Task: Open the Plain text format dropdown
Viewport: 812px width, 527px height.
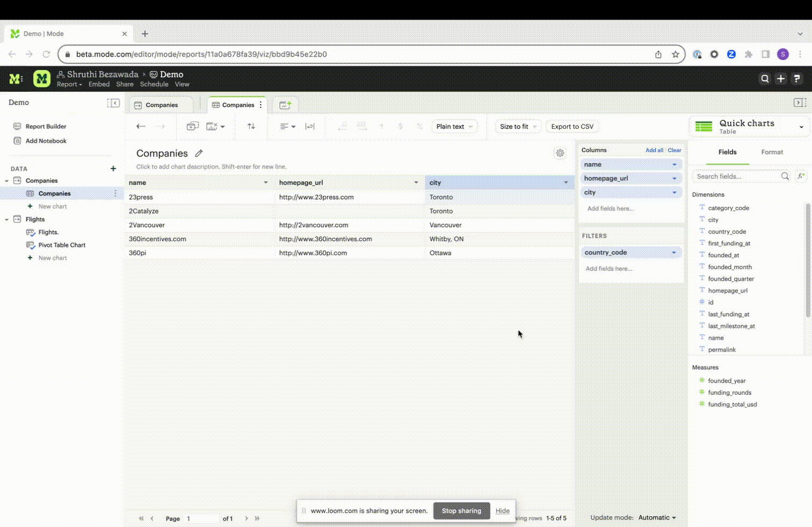Action: (454, 127)
